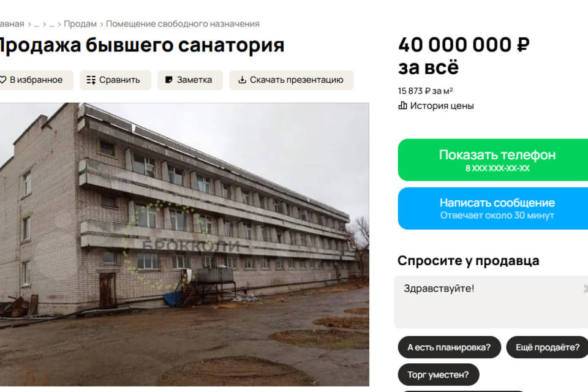588x392 pixels.
Task: Click into the Здравствуйте! message field
Action: pyautogui.click(x=491, y=302)
